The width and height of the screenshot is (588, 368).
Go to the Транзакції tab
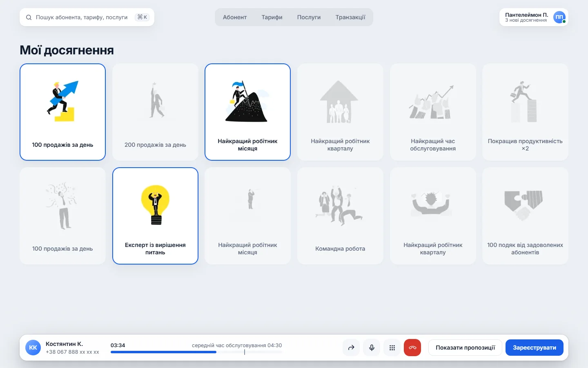[350, 17]
